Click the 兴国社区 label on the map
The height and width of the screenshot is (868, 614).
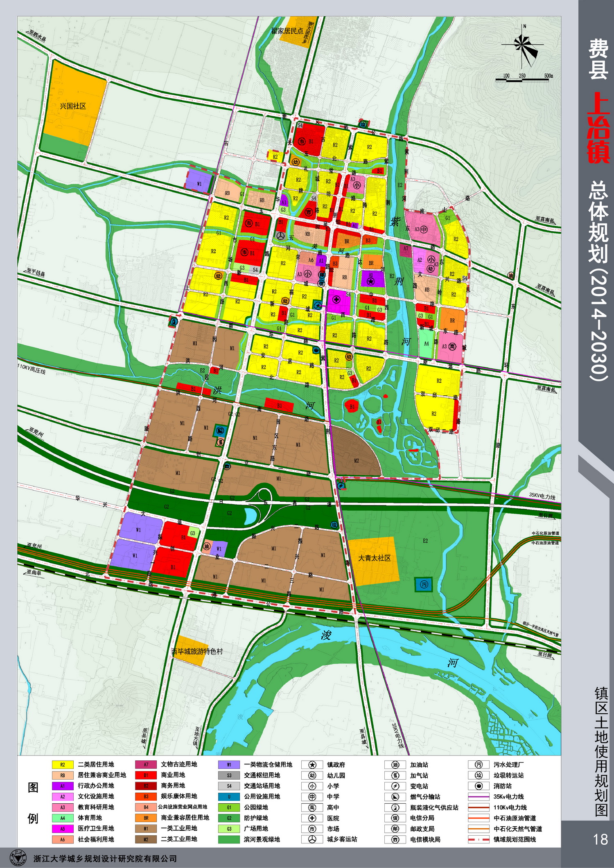(73, 106)
